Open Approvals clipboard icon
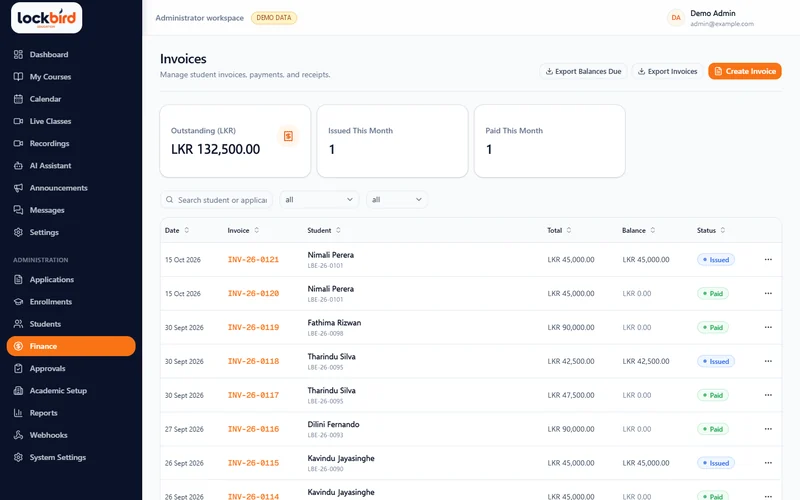The height and width of the screenshot is (500, 800). 18,368
